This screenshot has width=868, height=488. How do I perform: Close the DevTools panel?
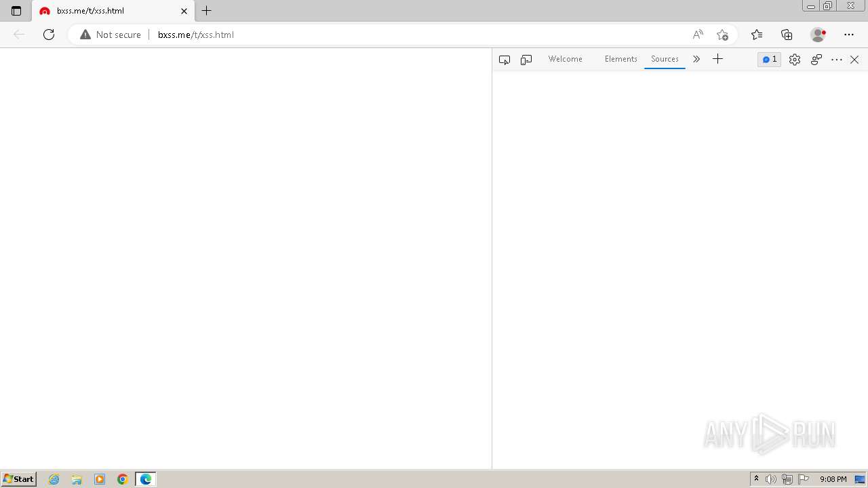click(854, 60)
